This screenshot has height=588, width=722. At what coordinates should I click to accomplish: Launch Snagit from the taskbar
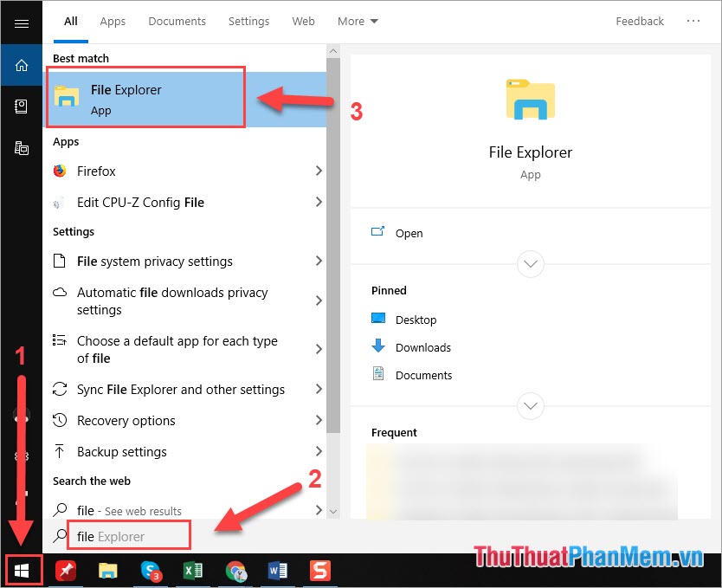[x=320, y=570]
